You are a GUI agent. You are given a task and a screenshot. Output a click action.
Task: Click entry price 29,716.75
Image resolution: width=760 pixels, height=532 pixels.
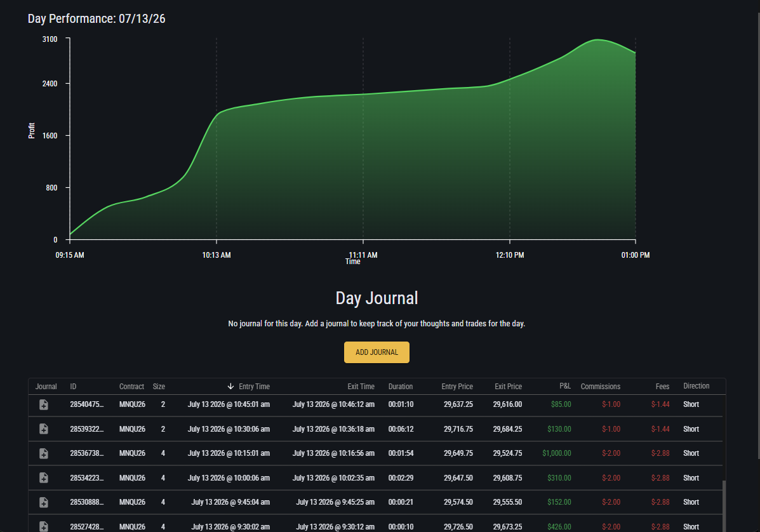coord(458,429)
